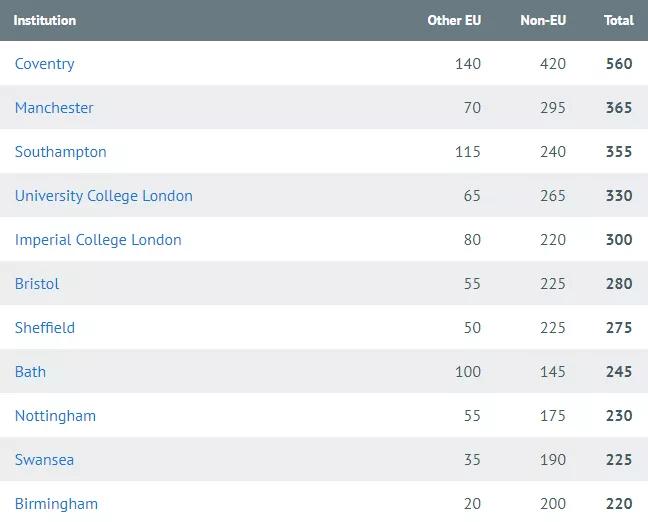Screen dimensions: 648x522
Task: Click the Sheffield link
Action: coord(45,328)
